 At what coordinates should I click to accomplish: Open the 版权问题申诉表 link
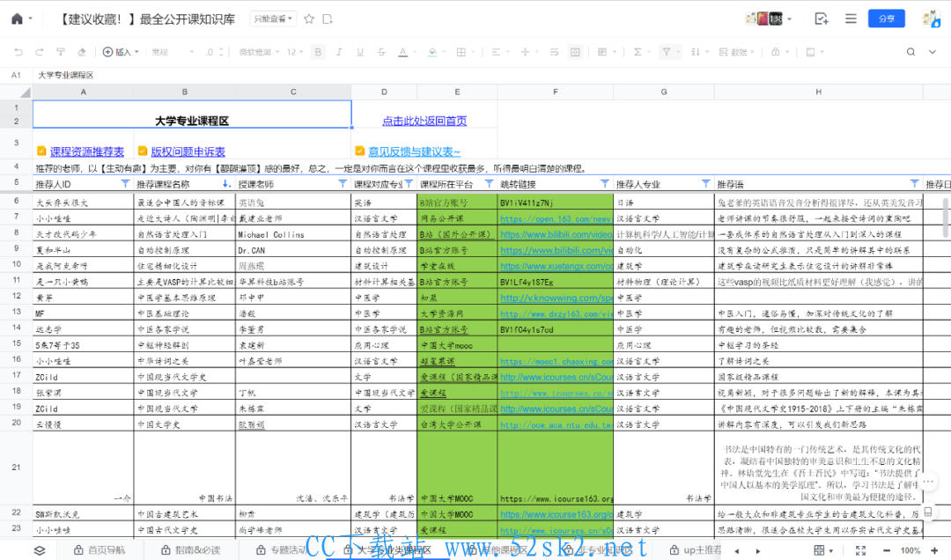(188, 151)
